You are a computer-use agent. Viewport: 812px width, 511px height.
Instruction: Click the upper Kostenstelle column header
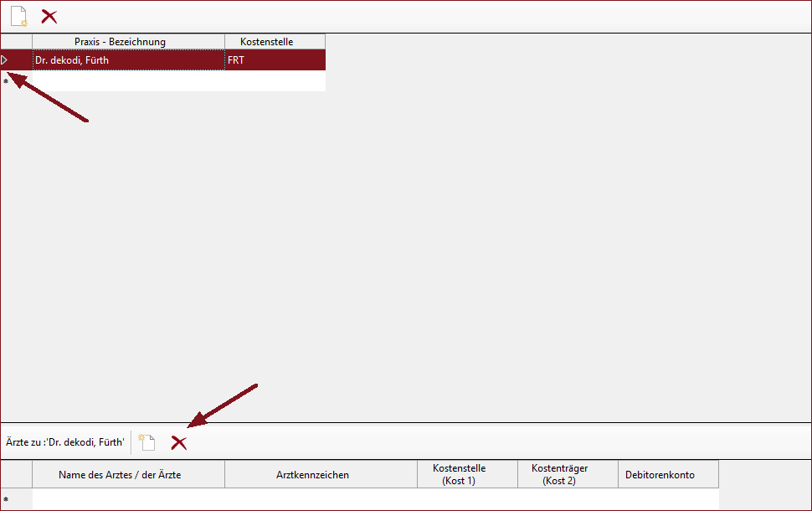coord(275,41)
